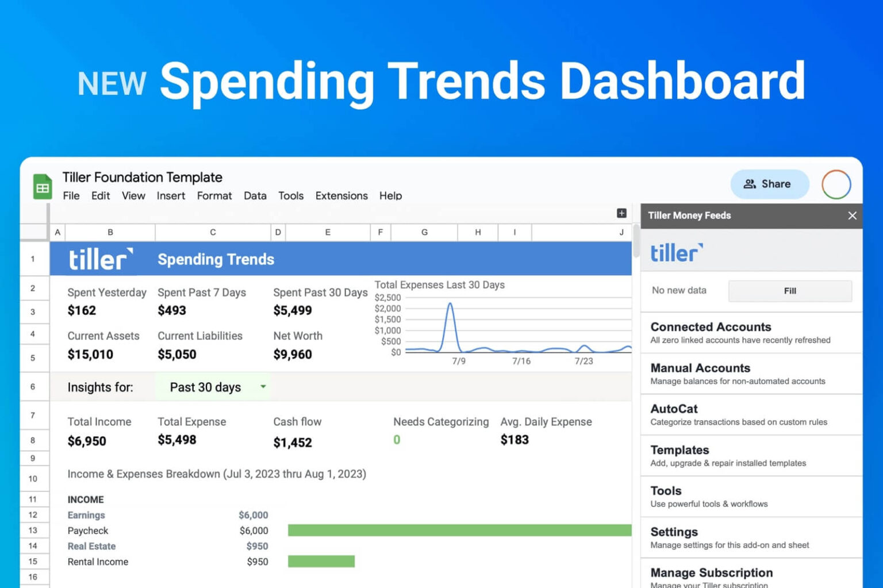
Task: Click the plus icon above the expenses chart
Action: pos(621,213)
